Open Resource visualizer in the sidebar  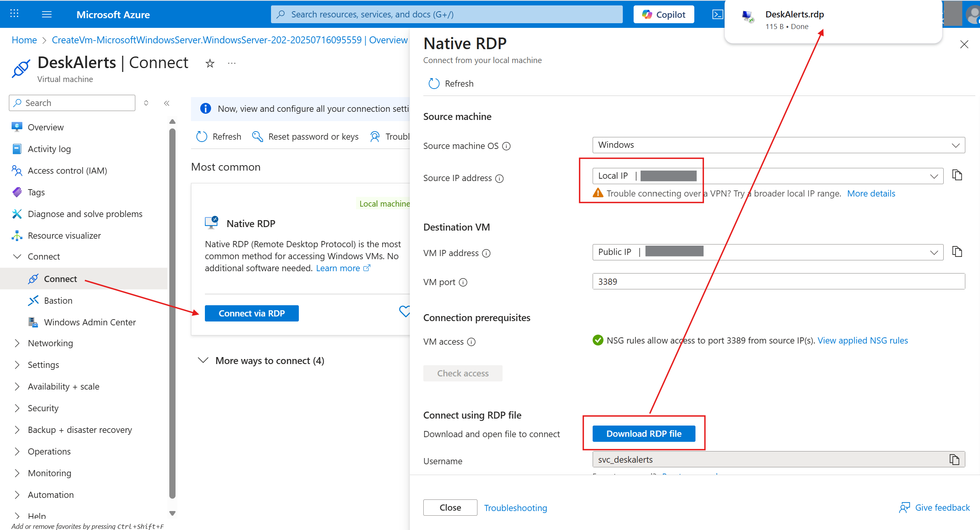64,235
